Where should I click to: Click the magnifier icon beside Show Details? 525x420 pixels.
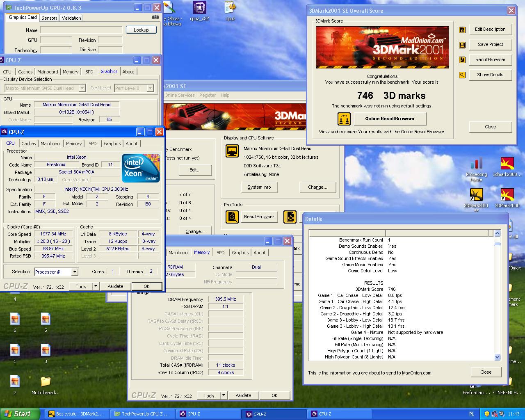click(x=462, y=75)
